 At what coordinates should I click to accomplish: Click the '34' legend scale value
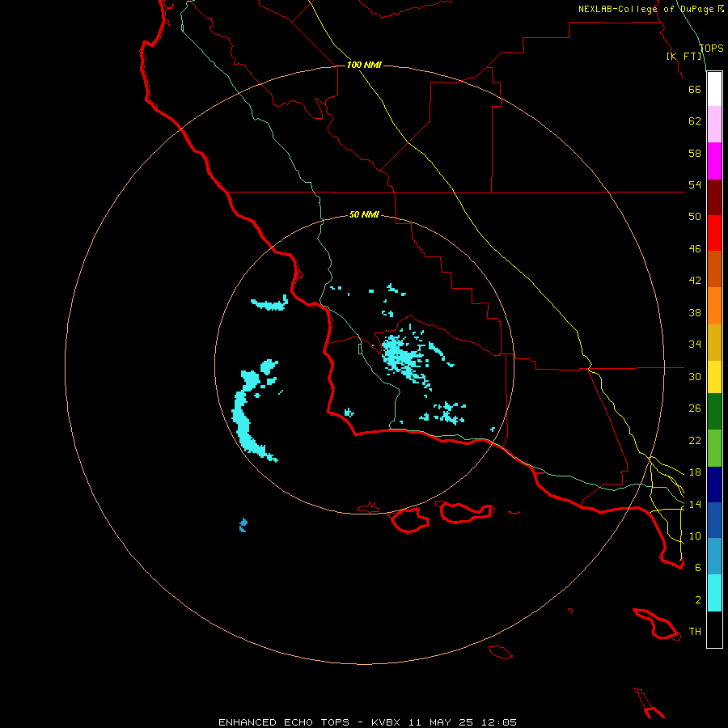tap(695, 345)
